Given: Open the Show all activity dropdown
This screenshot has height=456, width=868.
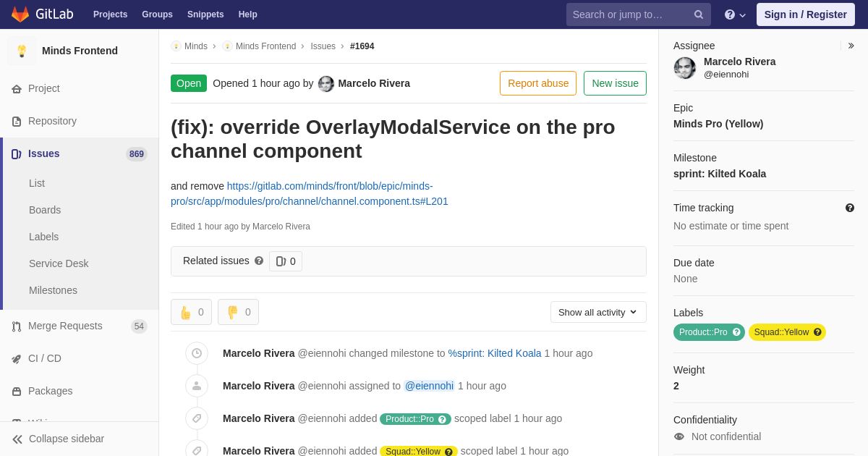Looking at the screenshot, I should 598,312.
